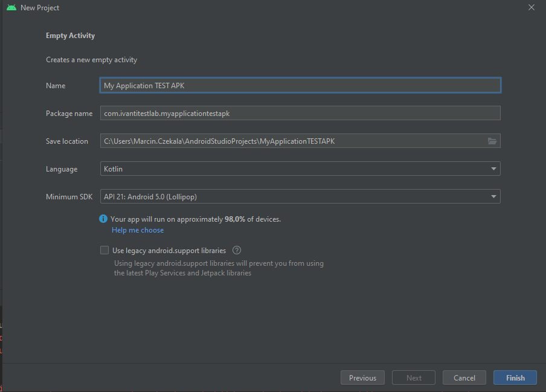Click the Finish button to create project
Screen dimensions: 546x392
(x=515, y=377)
